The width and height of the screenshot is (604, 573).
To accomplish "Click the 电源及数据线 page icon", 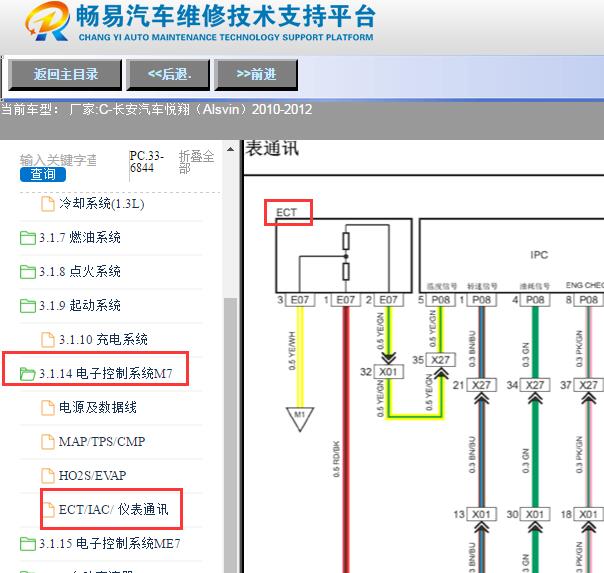I will tap(48, 407).
